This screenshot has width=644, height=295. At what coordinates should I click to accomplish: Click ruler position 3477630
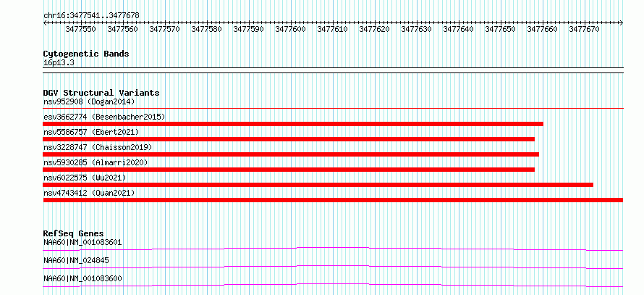(x=416, y=29)
